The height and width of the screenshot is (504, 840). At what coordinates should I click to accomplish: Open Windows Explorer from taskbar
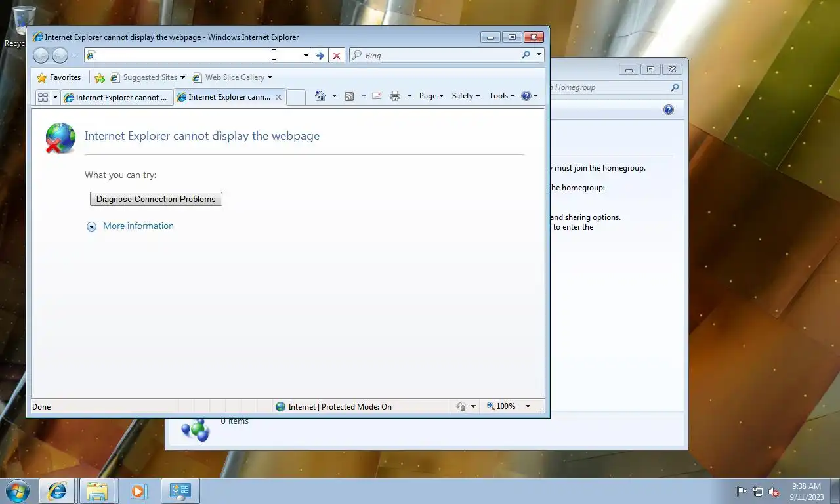pos(97,491)
